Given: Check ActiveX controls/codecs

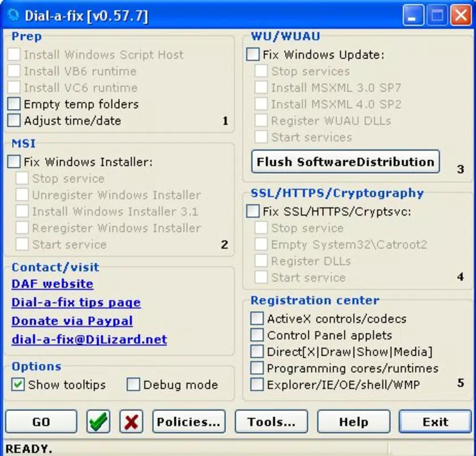Looking at the screenshot, I should click(257, 319).
